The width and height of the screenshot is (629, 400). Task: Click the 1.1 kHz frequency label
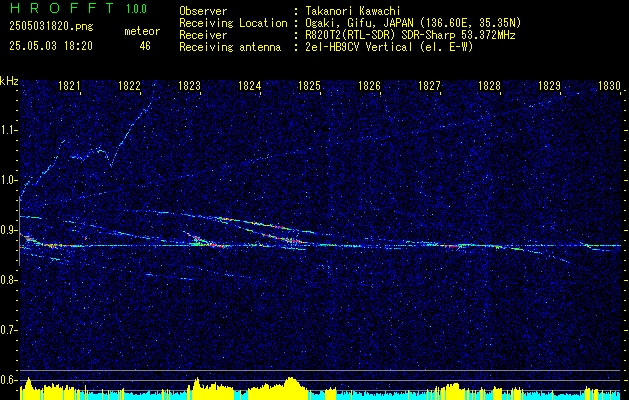pos(7,130)
